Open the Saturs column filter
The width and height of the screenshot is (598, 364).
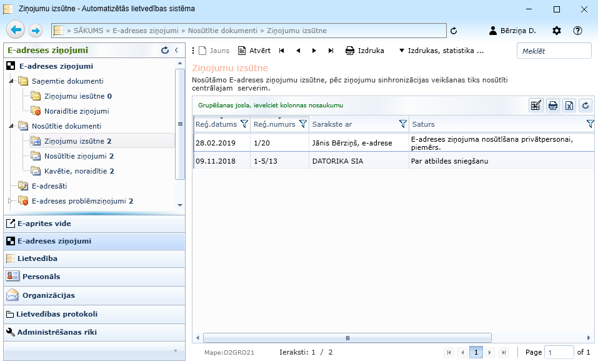pos(591,124)
